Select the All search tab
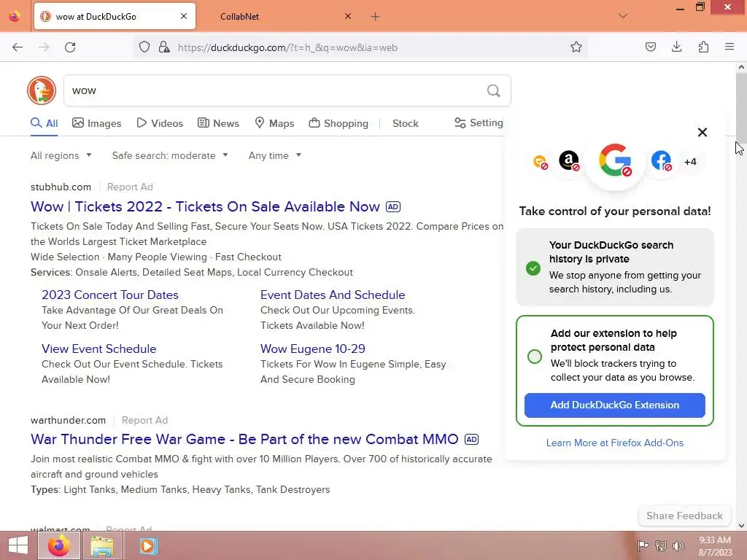This screenshot has width=747, height=560. tap(44, 123)
